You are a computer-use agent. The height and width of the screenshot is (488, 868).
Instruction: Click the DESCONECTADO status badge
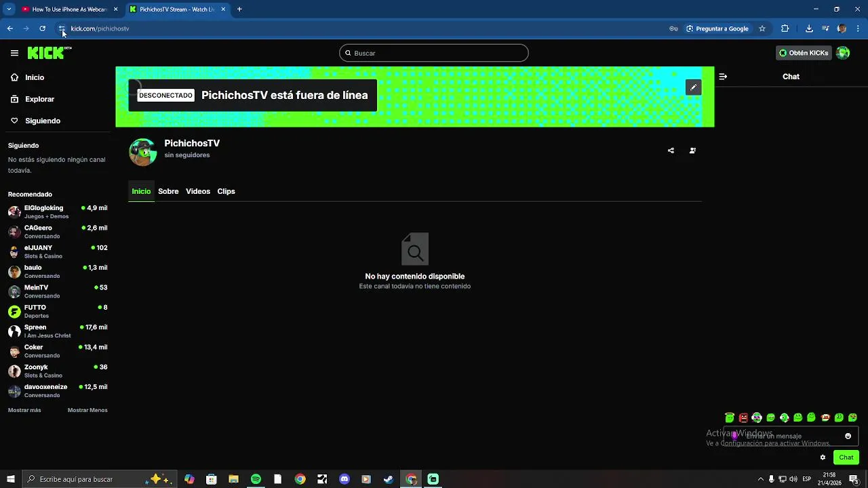coord(166,96)
